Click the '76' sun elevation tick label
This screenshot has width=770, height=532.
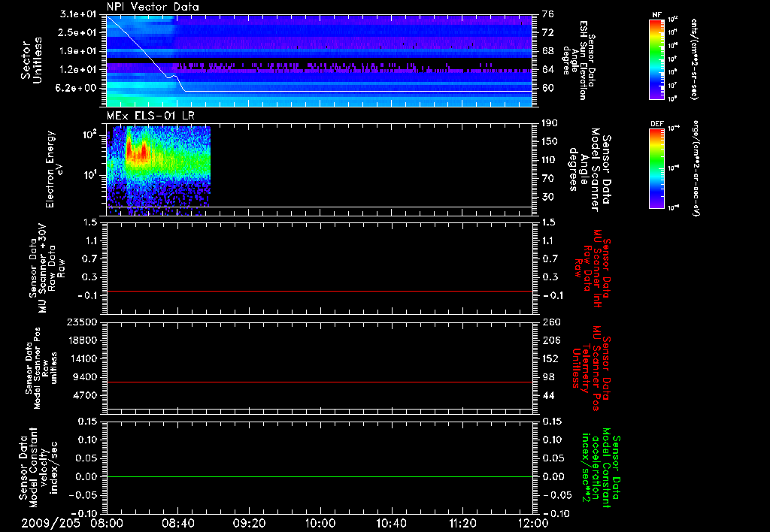(548, 14)
